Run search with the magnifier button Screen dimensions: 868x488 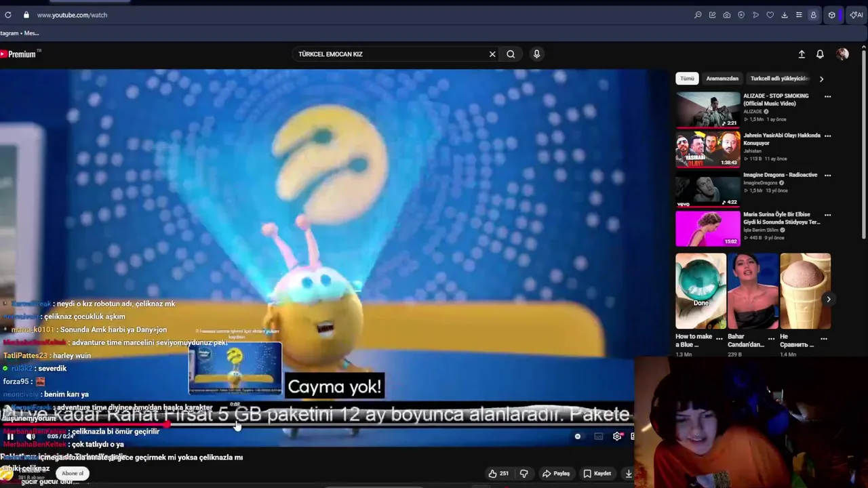coord(511,54)
